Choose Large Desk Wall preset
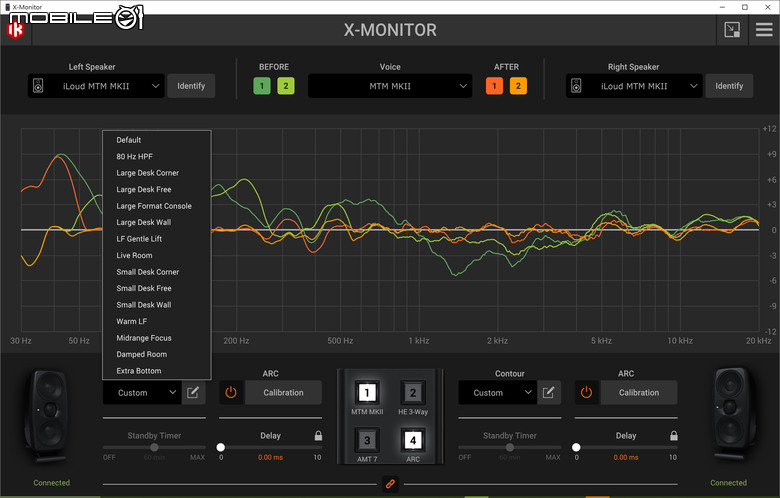The image size is (780, 498). point(157,222)
